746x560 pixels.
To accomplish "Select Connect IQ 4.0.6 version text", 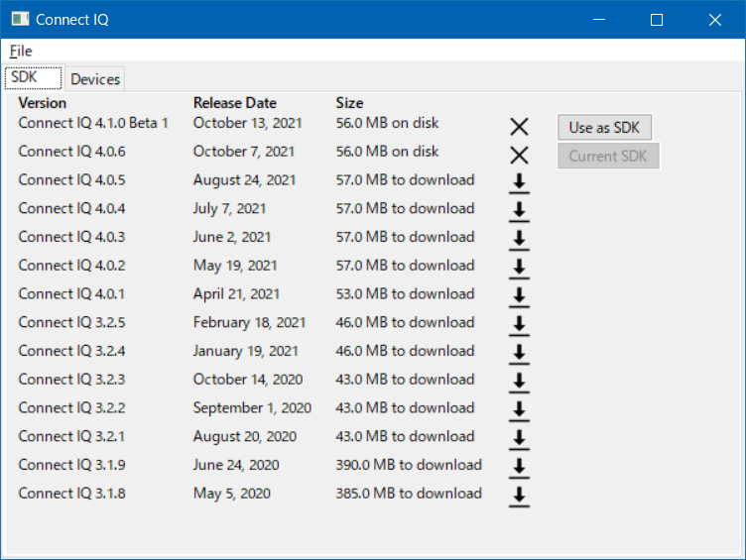I will coord(71,152).
